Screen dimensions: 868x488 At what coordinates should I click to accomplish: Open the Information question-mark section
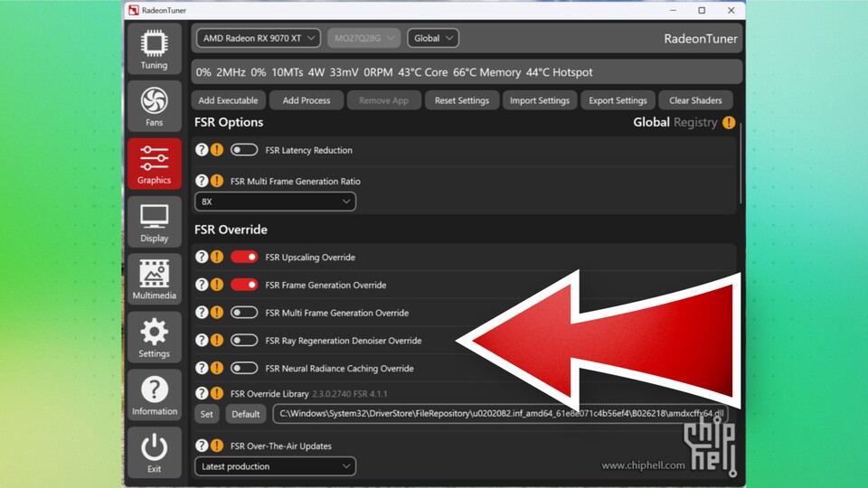pyautogui.click(x=154, y=395)
